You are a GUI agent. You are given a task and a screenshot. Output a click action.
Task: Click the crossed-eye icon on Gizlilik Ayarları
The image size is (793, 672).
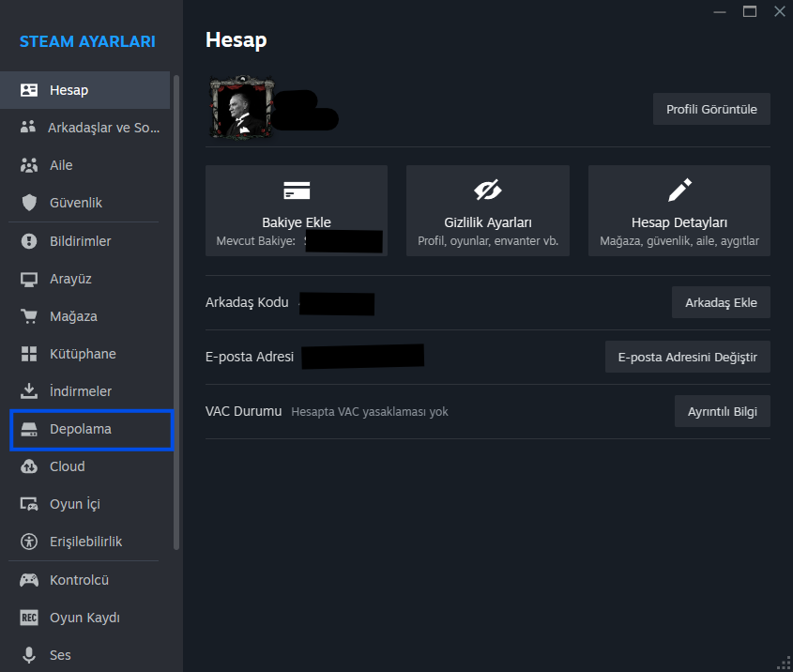tap(488, 191)
